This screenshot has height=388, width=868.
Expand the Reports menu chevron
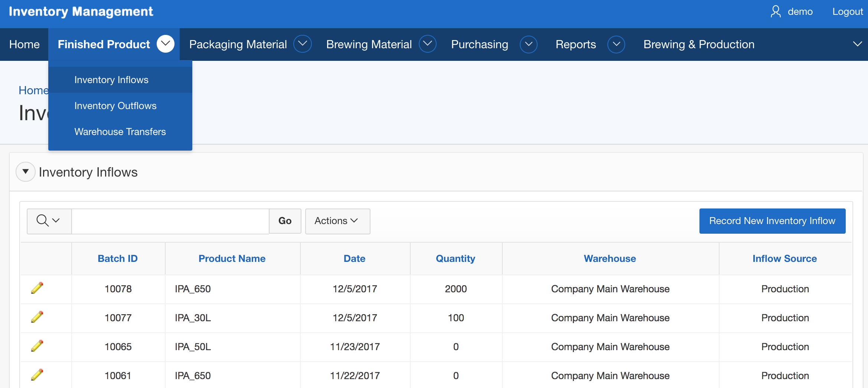tap(616, 44)
